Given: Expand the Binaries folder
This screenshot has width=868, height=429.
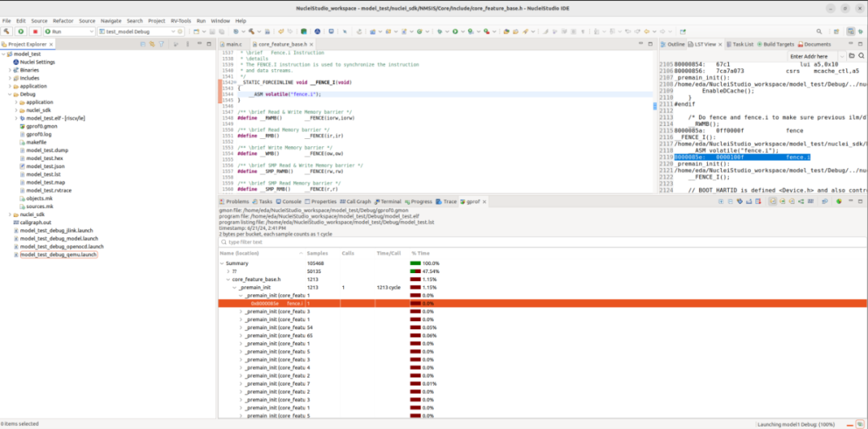Looking at the screenshot, I should tap(10, 71).
